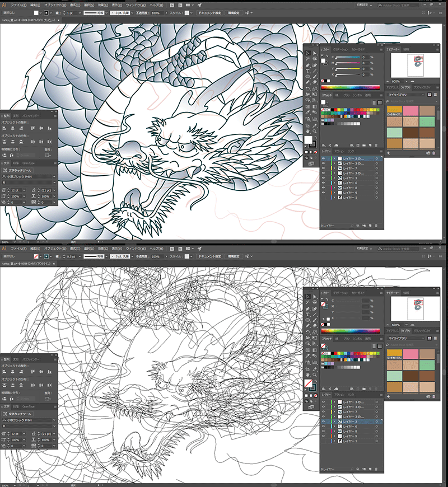Select the Zoom tool in top window toolbox

(314, 132)
